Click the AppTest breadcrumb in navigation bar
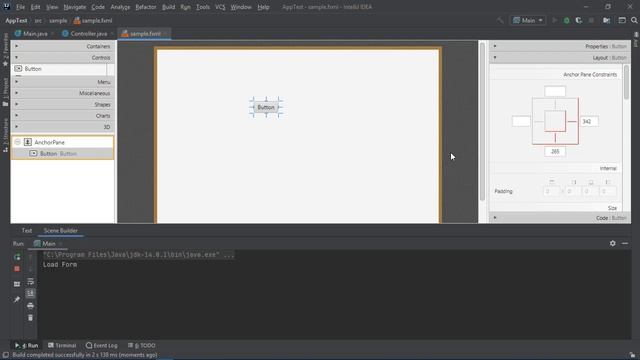 (16, 20)
